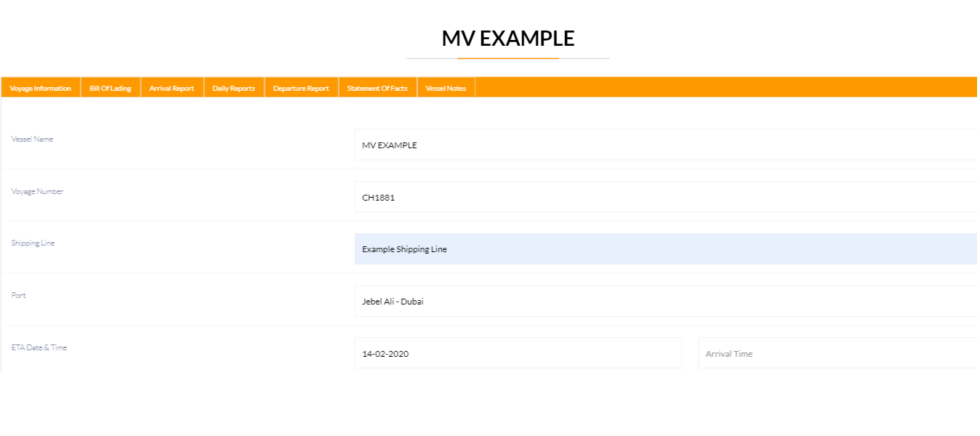The image size is (980, 436).
Task: Click the Vessel Name field containing MV EXAMPLE
Action: [664, 145]
